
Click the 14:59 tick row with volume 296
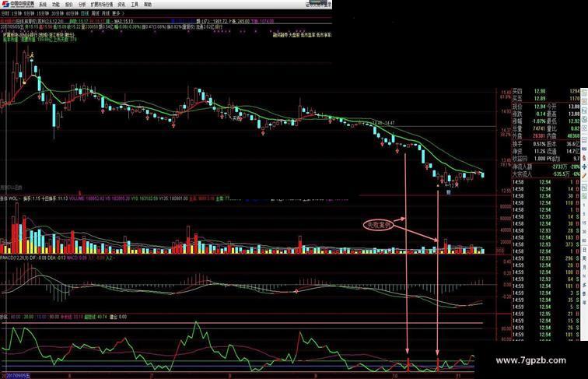point(546,258)
